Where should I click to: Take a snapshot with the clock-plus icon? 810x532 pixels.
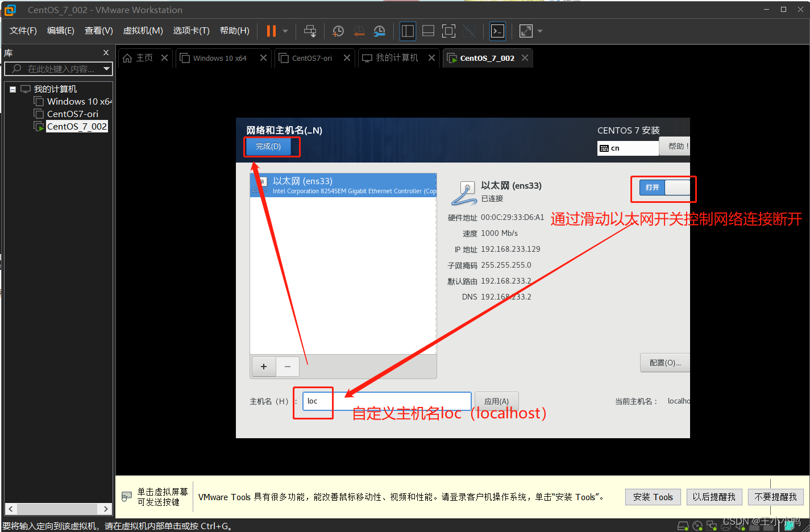click(338, 31)
